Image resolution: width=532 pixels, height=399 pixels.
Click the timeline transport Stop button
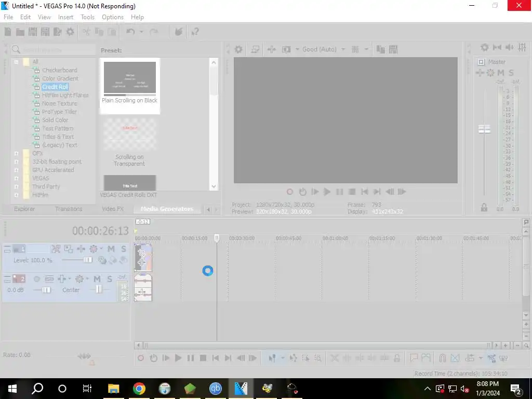pyautogui.click(x=203, y=358)
